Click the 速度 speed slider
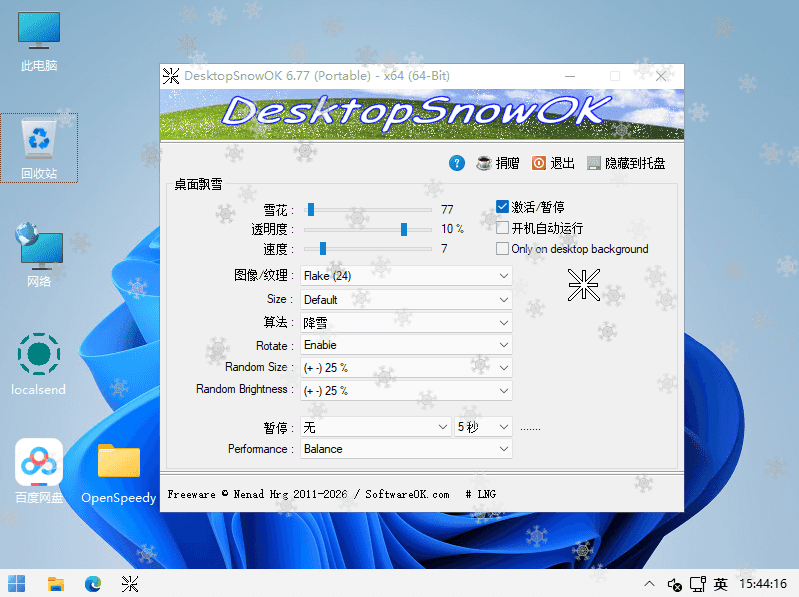This screenshot has width=799, height=597. point(368,249)
